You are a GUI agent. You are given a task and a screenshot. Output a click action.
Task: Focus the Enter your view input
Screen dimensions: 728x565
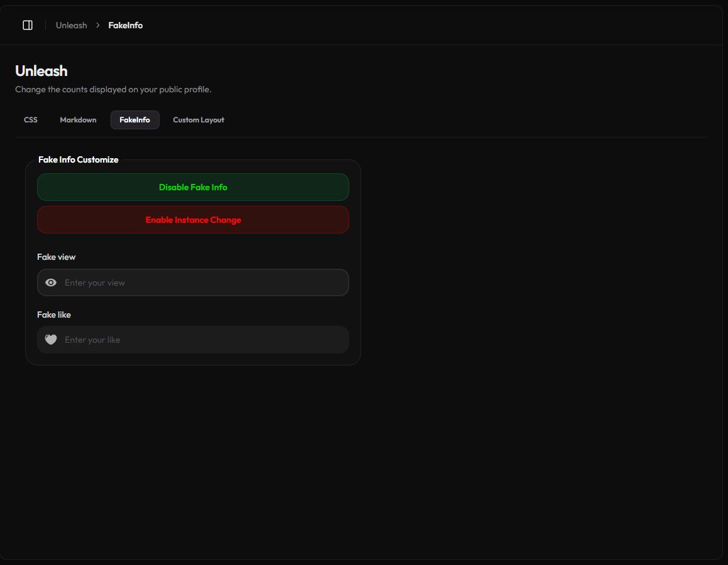[193, 282]
